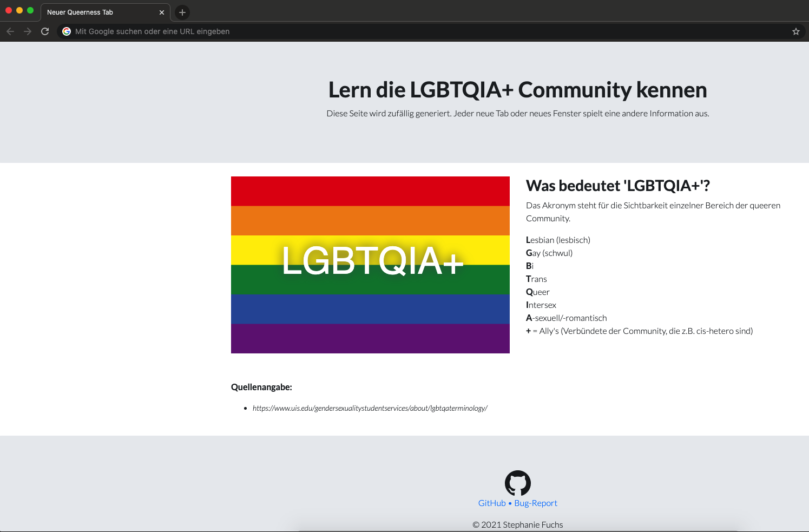Click the yellow minimize window button
Screen dimensions: 809x532
click(x=19, y=10)
